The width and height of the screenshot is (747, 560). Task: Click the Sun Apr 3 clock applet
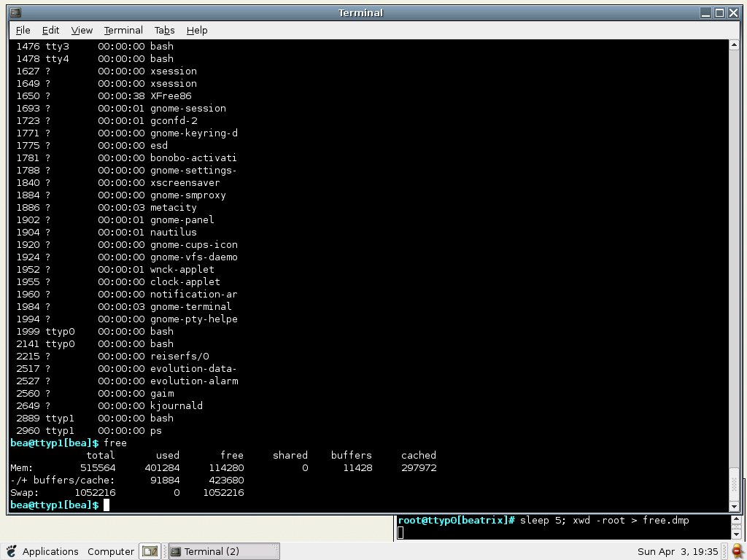coord(678,551)
